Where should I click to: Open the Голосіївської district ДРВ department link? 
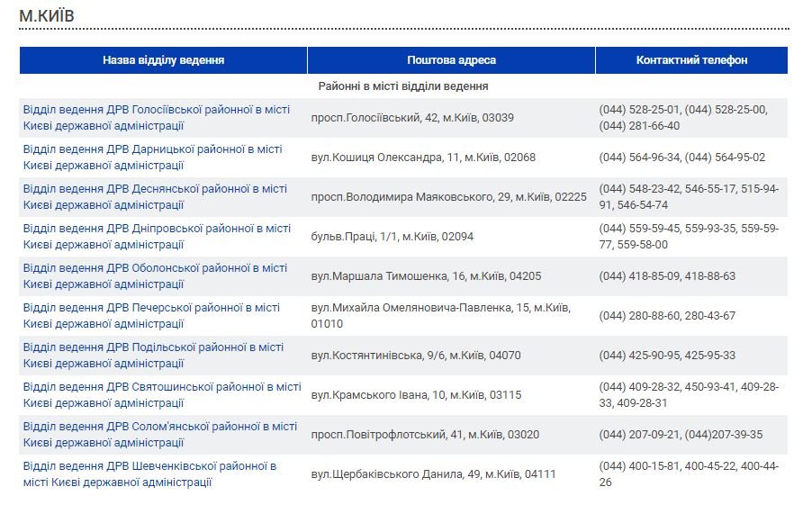click(157, 109)
